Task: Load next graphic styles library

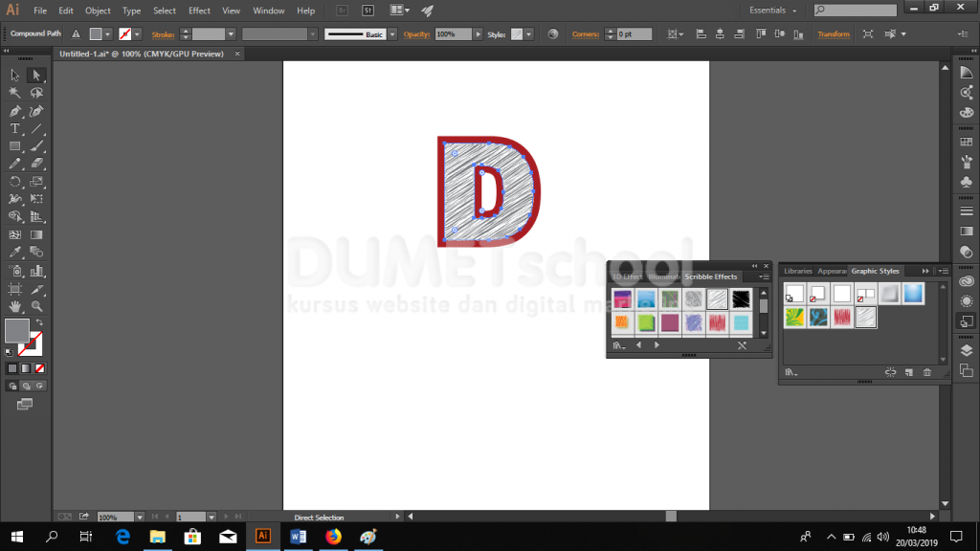Action: point(657,344)
